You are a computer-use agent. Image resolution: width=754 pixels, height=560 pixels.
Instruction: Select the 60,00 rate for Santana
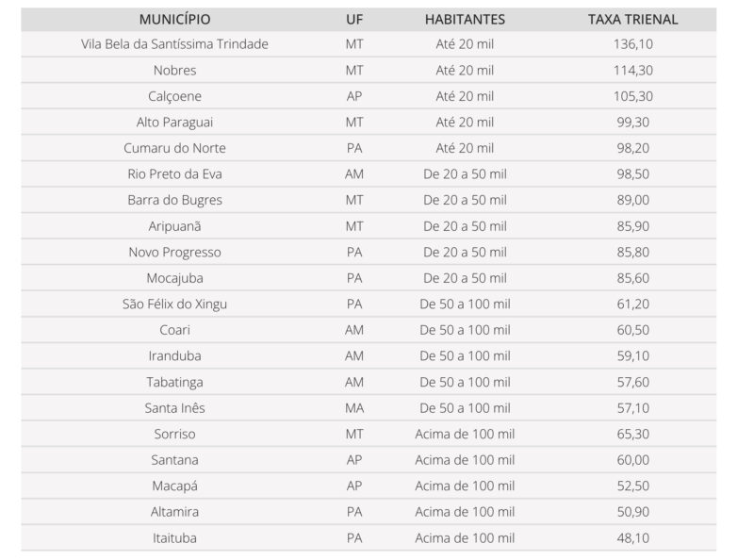pyautogui.click(x=632, y=460)
